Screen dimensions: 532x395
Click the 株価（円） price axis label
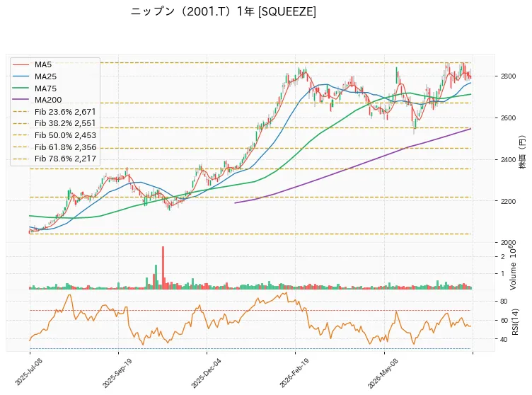[523, 152]
